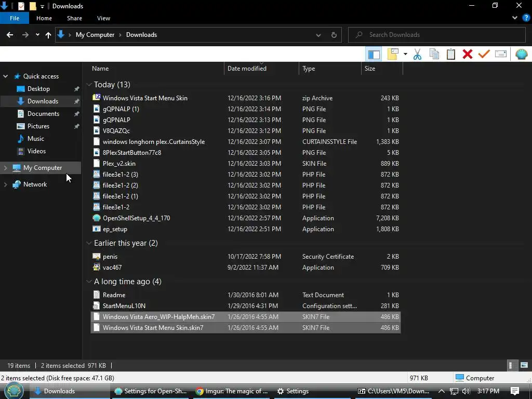Copy selection using the copy pages icon
The image size is (532, 399).
(434, 54)
